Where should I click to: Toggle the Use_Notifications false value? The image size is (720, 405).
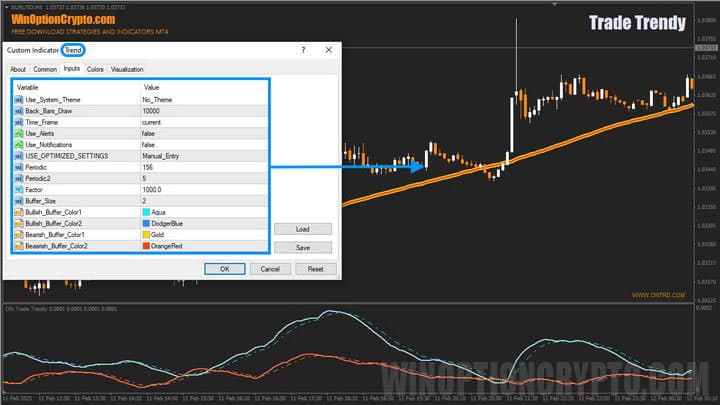tap(148, 144)
